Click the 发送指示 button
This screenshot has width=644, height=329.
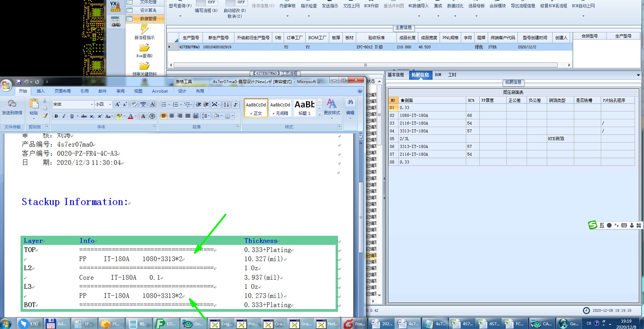point(330,6)
